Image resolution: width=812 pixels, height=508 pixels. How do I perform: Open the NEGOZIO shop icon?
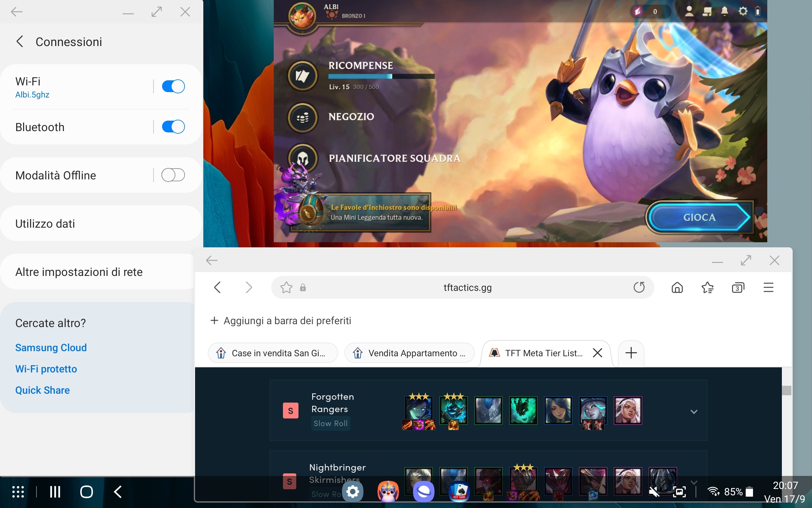[303, 118]
